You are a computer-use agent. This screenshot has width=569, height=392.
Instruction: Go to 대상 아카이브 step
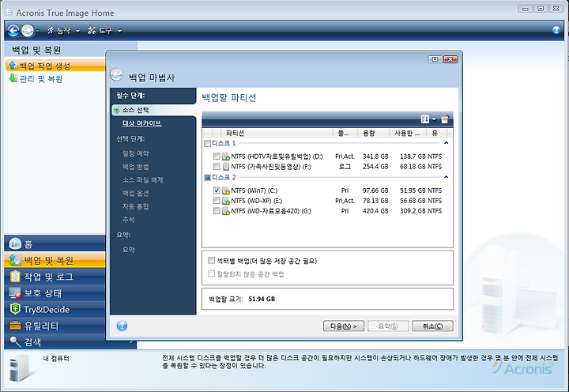point(142,123)
